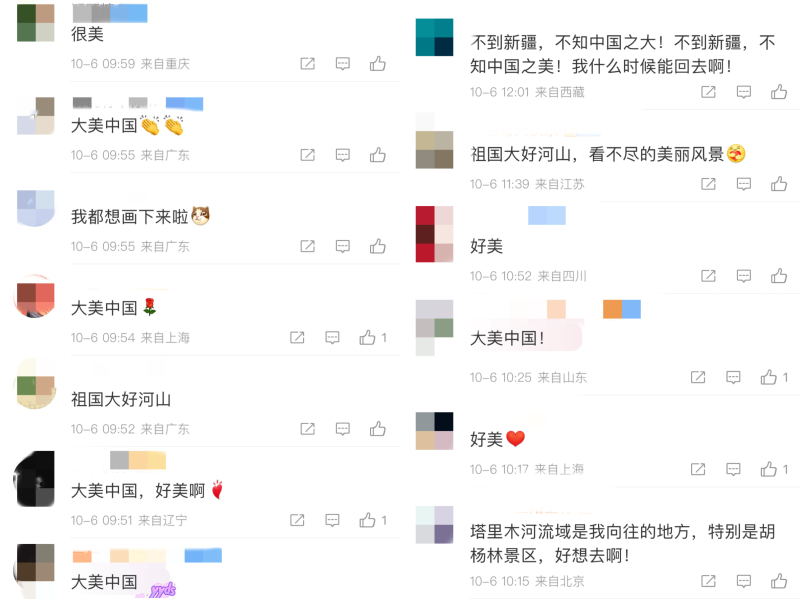Image resolution: width=800 pixels, height=599 pixels.
Task: Like the 塔里木河流域 comment from 北京
Action: tap(779, 581)
